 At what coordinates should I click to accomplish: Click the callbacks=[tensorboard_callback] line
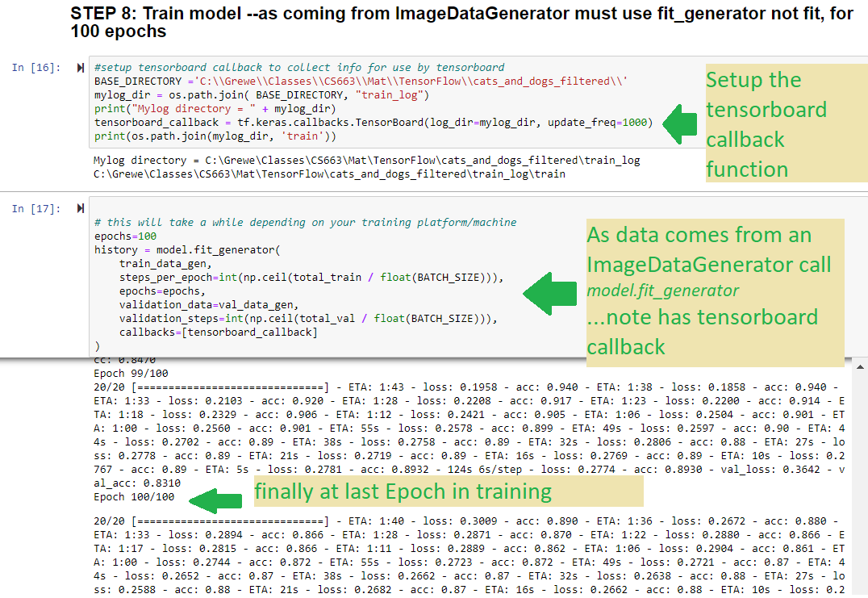point(218,332)
